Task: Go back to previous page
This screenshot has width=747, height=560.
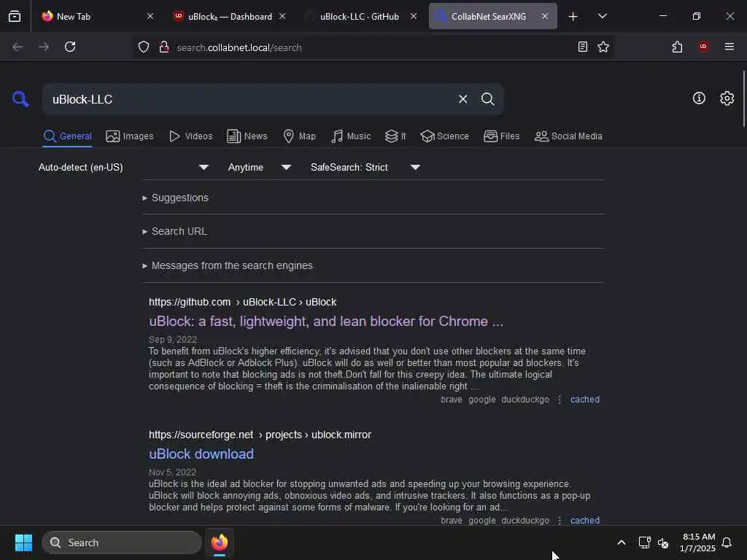Action: [18, 47]
